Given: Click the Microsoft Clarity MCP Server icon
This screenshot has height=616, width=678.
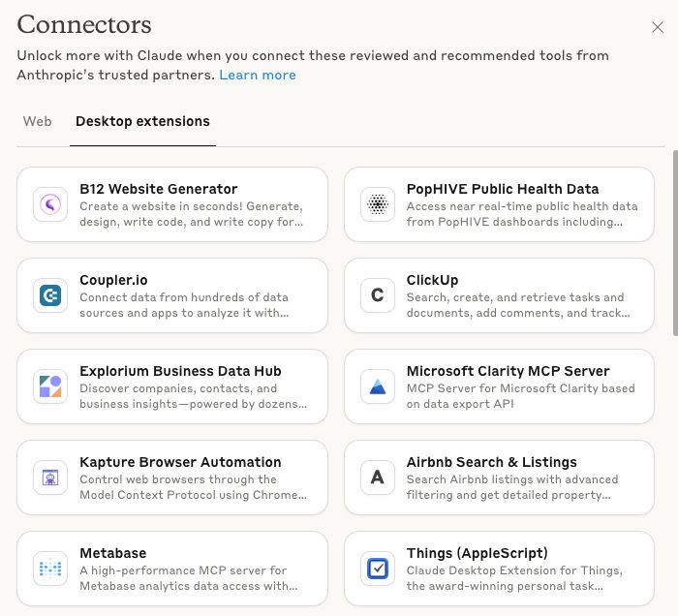Looking at the screenshot, I should (x=376, y=386).
